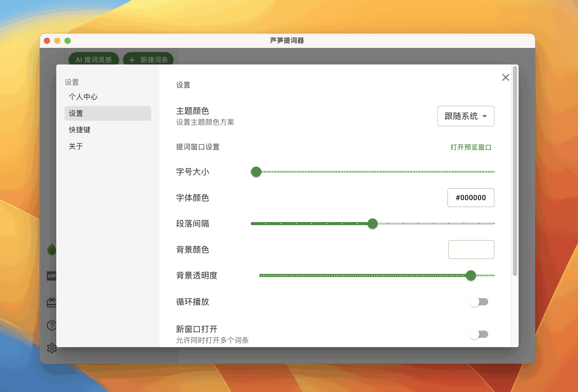Open the 个人中心 settings section

click(108, 97)
